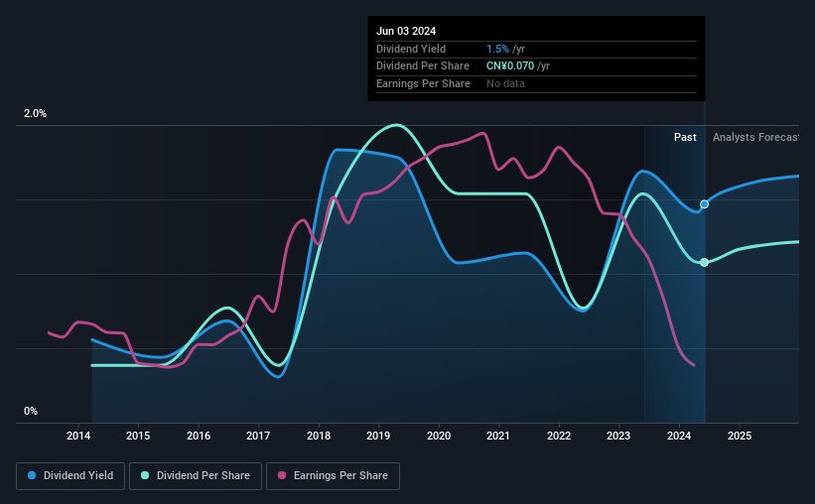Click the teal Dividend Per Share legend dot
This screenshot has height=504, width=815.
coord(145,475)
